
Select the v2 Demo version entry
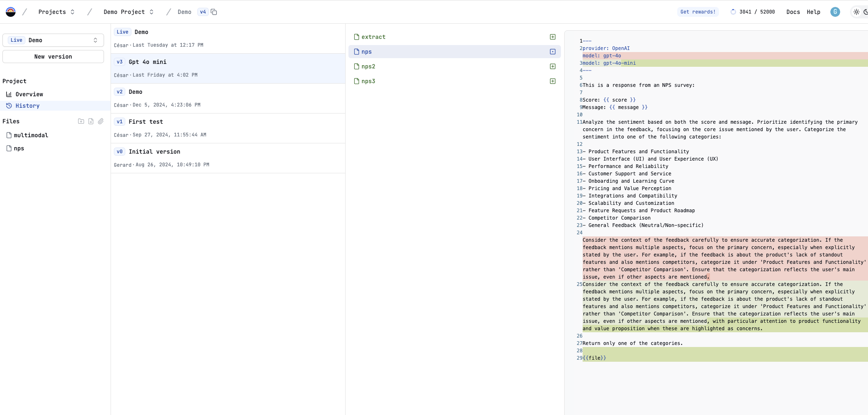click(228, 98)
